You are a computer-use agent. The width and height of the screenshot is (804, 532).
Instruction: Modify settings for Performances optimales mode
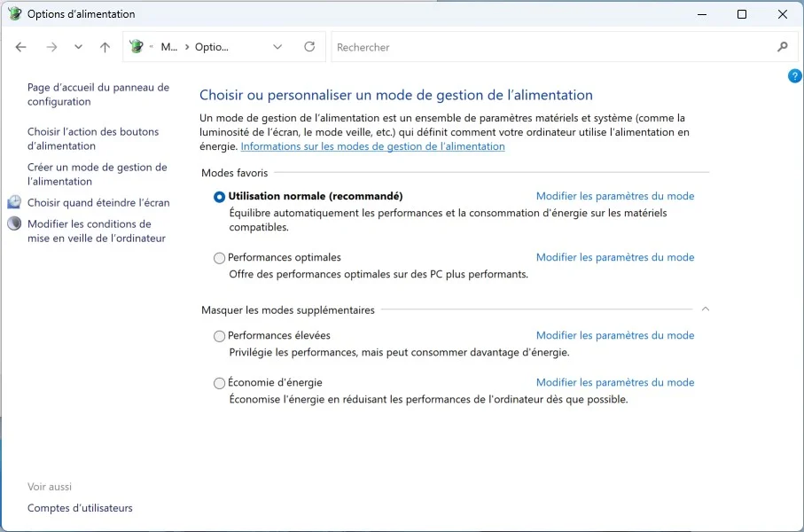tap(615, 257)
